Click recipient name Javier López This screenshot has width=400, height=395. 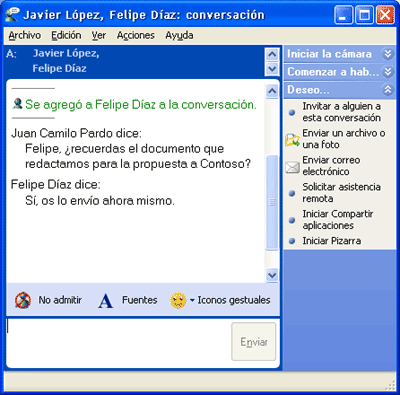coord(66,53)
